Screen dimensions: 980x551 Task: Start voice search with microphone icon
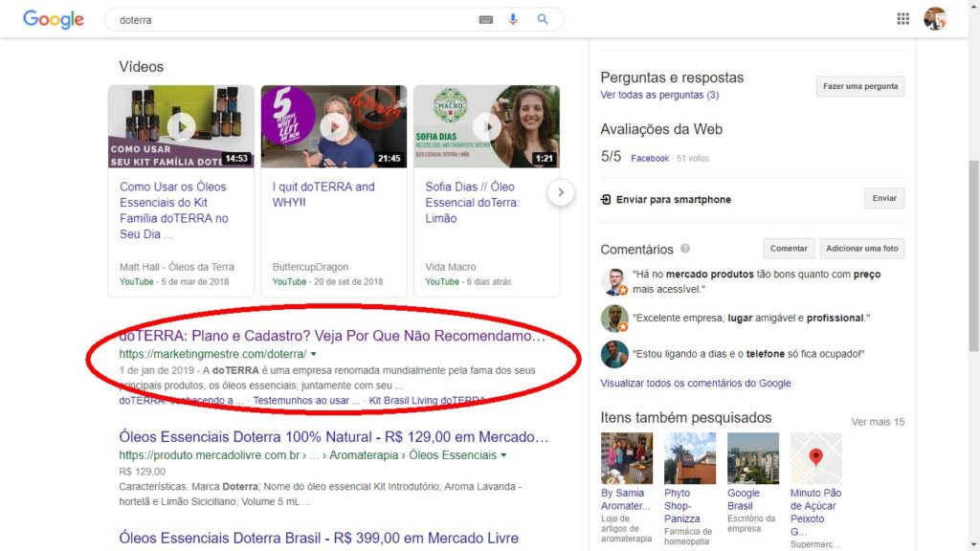(x=513, y=19)
